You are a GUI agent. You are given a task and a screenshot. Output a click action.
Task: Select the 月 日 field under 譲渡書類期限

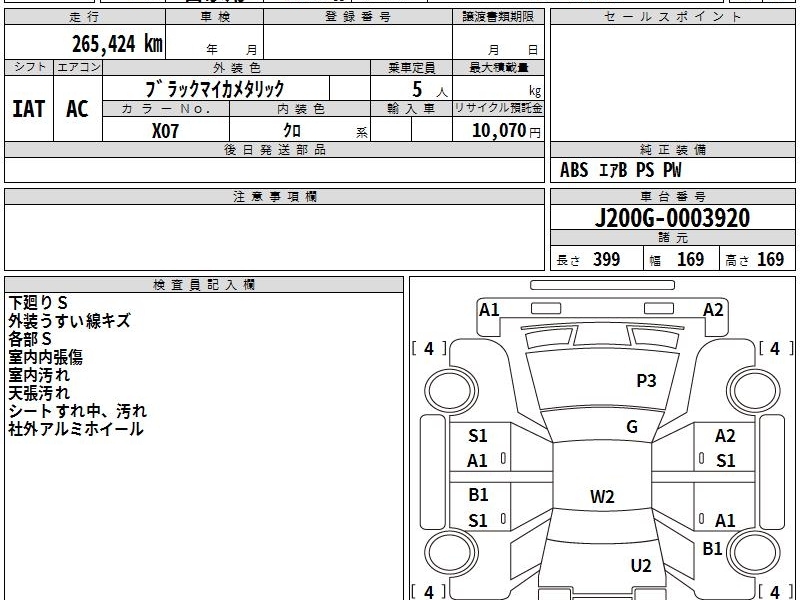(498, 41)
